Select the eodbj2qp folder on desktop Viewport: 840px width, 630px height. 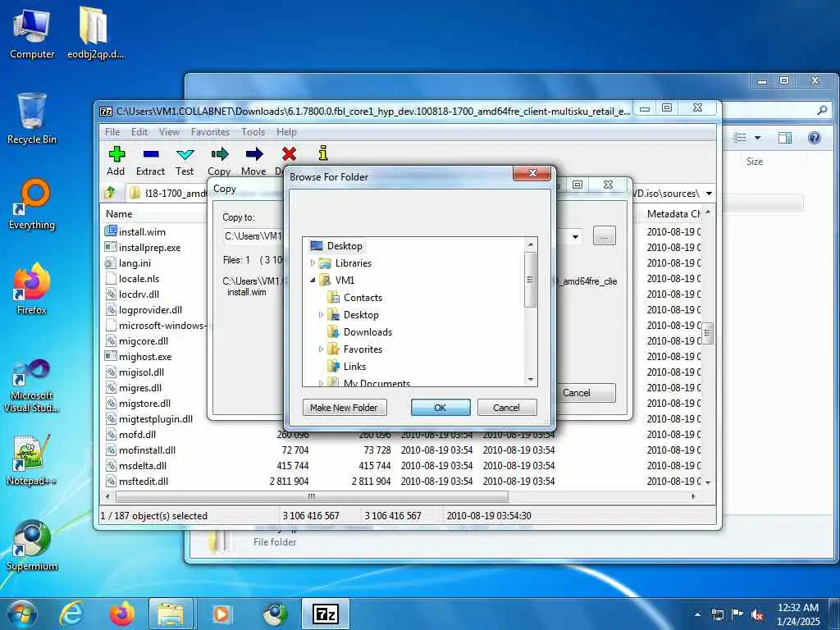(x=94, y=33)
